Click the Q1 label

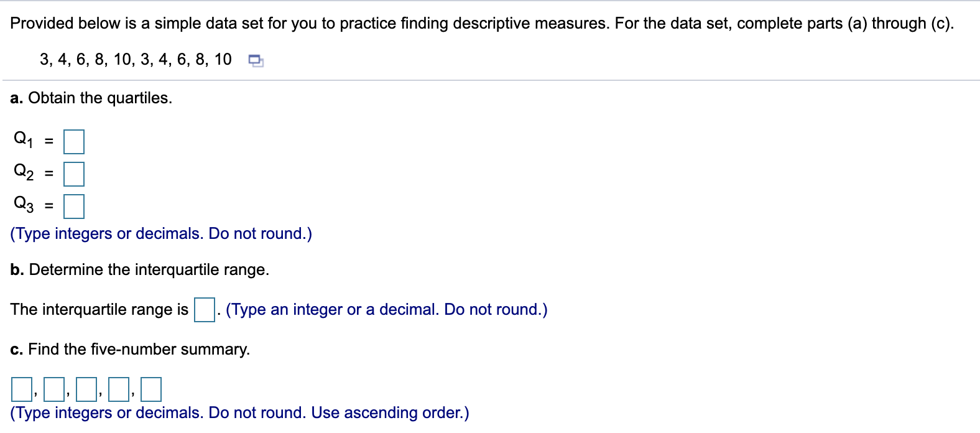[23, 139]
